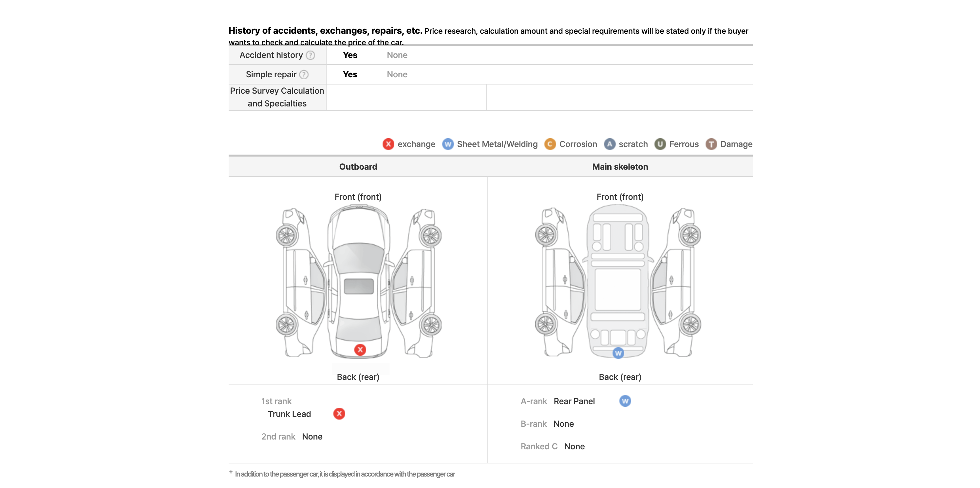The width and height of the screenshot is (980, 488).
Task: Click the blue W marker on skeleton rear
Action: point(618,353)
